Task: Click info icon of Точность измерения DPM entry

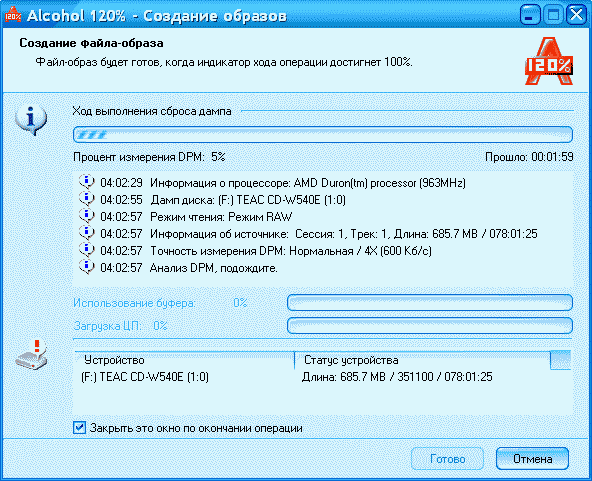Action: tap(86, 250)
